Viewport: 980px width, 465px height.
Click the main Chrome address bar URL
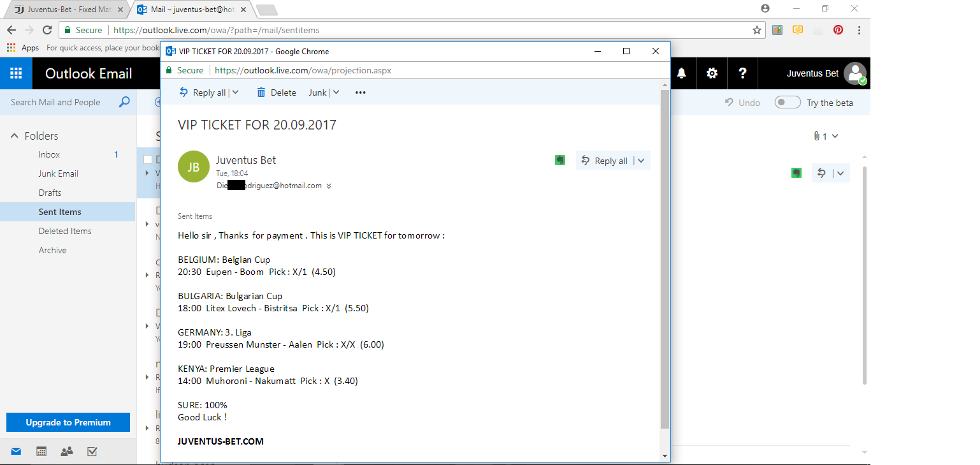(x=217, y=30)
